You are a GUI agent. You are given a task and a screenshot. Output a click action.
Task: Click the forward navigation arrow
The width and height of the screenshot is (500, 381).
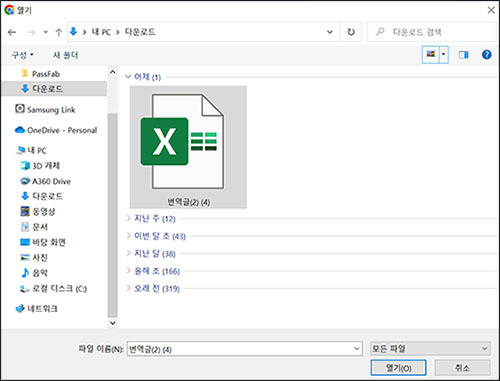[x=31, y=32]
